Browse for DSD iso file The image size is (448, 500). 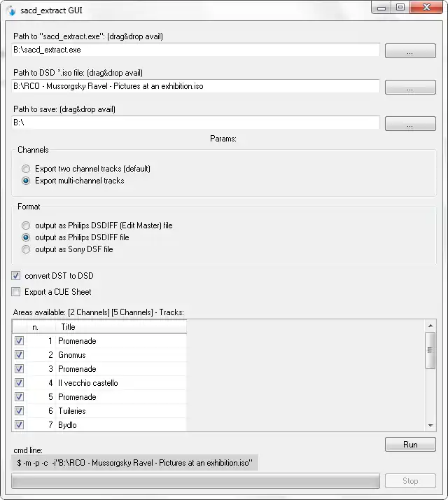409,88
